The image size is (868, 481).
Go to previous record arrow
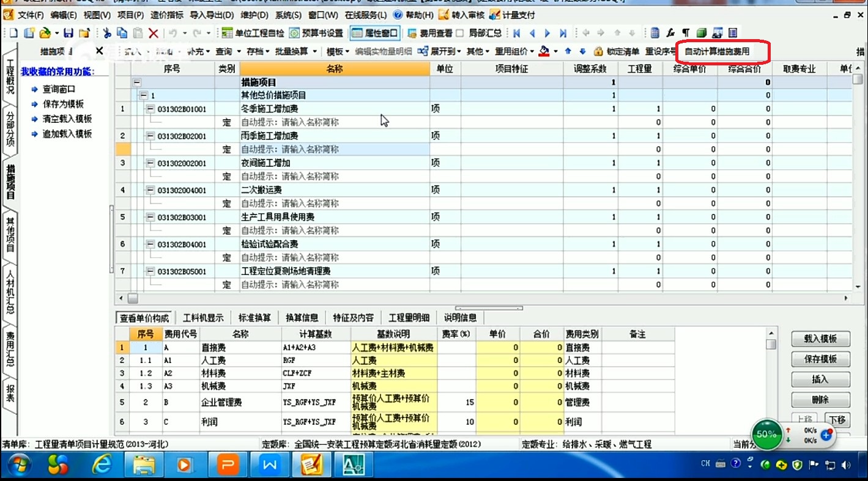(x=532, y=33)
